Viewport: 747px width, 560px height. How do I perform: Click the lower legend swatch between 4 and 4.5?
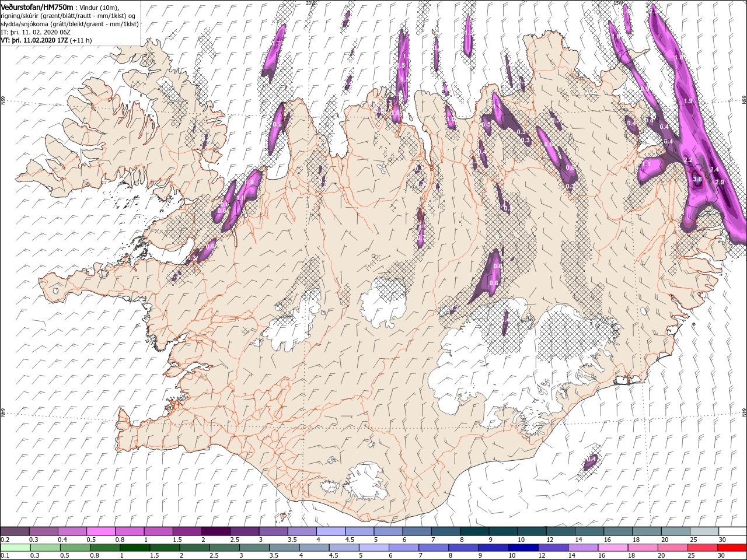[314, 548]
